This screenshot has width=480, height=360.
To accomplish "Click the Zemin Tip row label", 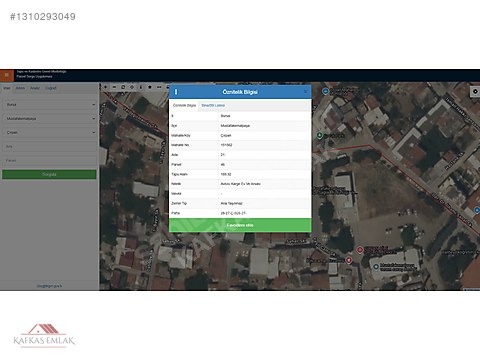I will pos(179,203).
